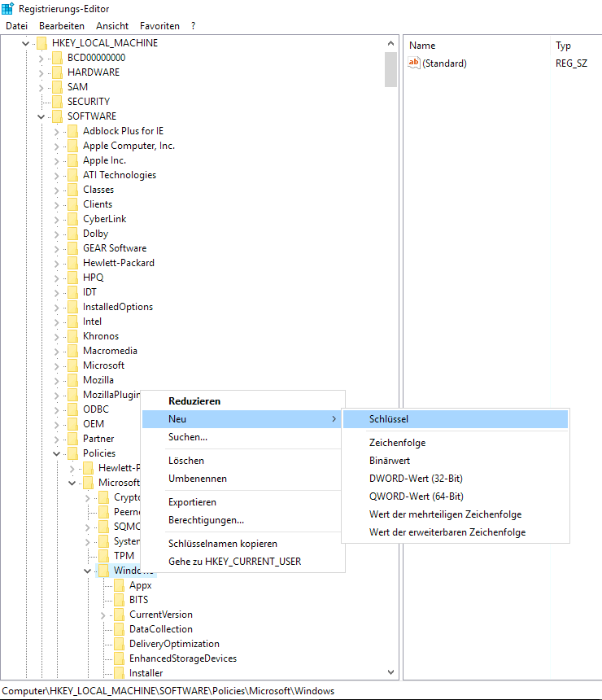
Task: Click the EnhancedStorageDevices folder icon
Action: pyautogui.click(x=119, y=658)
